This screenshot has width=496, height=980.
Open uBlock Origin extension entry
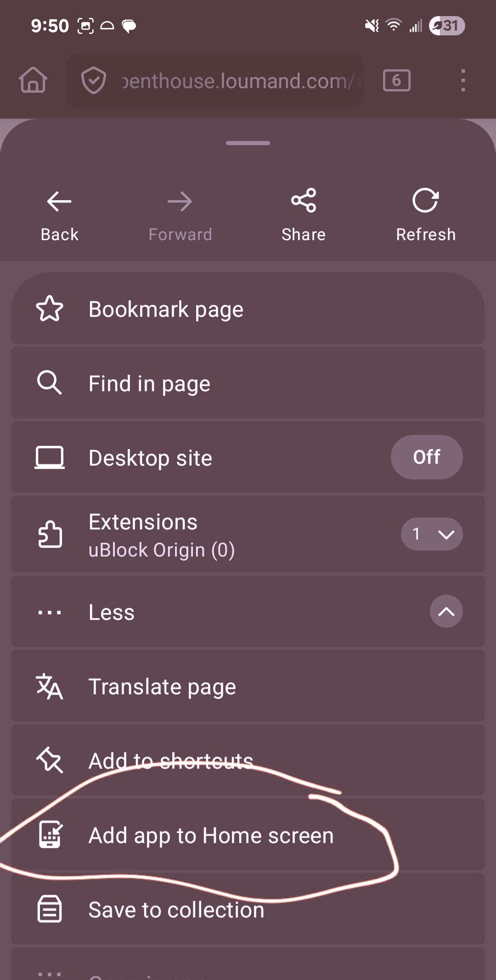[x=161, y=550]
